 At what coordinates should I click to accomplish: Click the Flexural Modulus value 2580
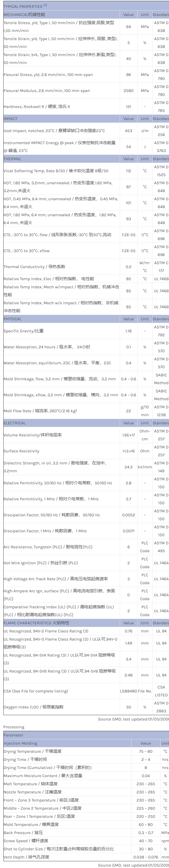[x=128, y=91]
